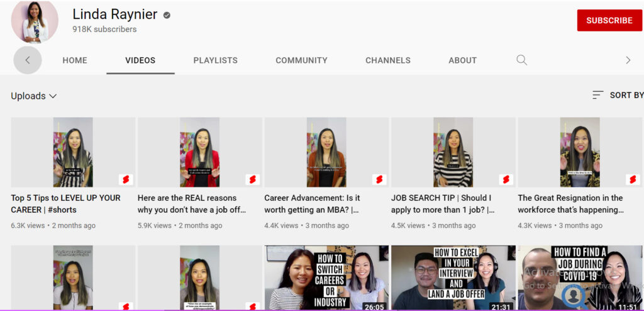Switch to the Home tab

(75, 60)
